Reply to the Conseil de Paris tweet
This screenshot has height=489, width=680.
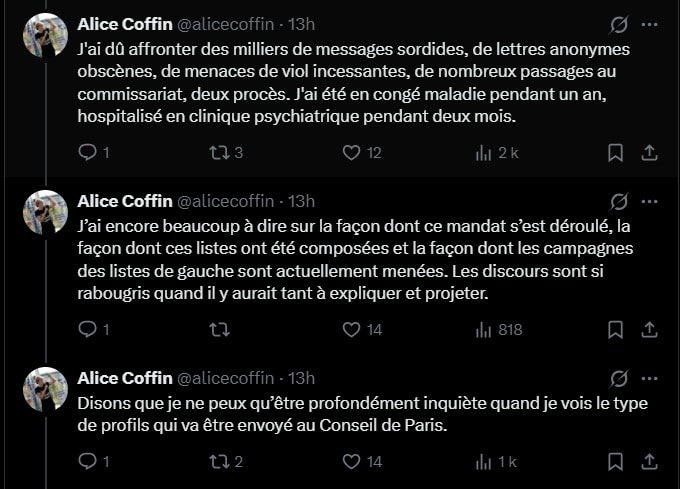pyautogui.click(x=87, y=461)
